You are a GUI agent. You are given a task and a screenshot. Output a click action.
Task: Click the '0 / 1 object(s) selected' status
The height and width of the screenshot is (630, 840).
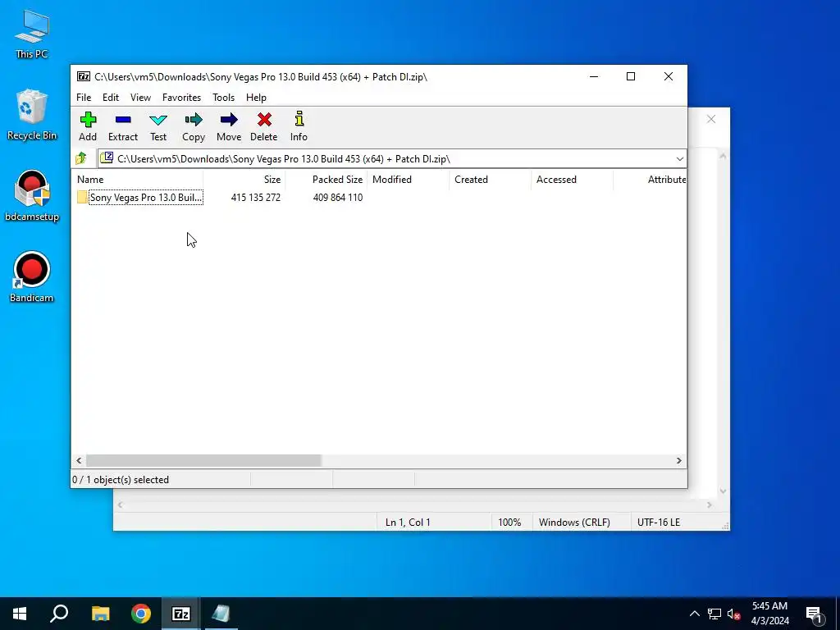point(121,479)
